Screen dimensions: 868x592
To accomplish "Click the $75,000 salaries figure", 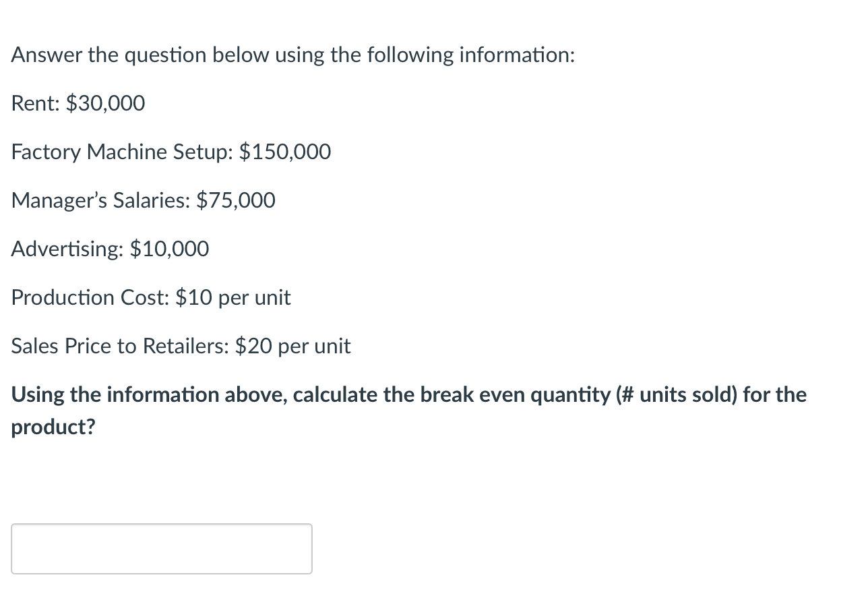I will 235,200.
